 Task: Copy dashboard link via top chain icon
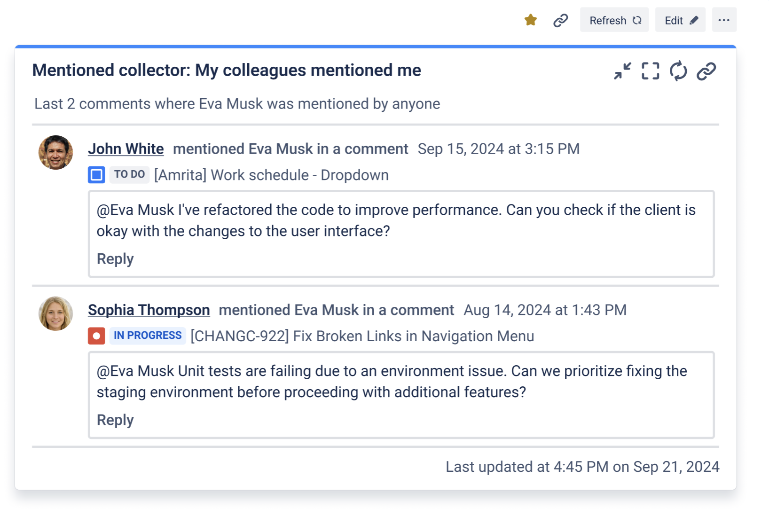(x=560, y=20)
